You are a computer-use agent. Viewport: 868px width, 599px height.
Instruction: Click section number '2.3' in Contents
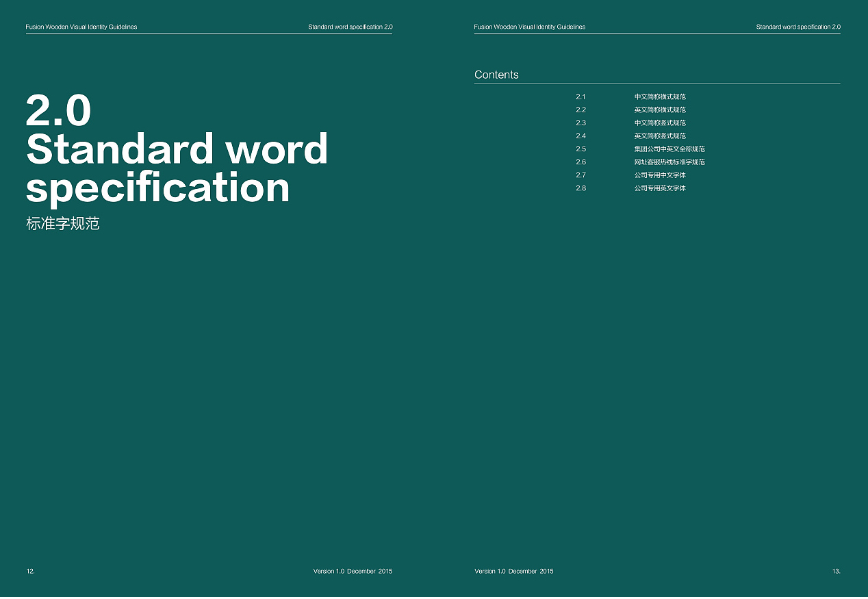580,123
